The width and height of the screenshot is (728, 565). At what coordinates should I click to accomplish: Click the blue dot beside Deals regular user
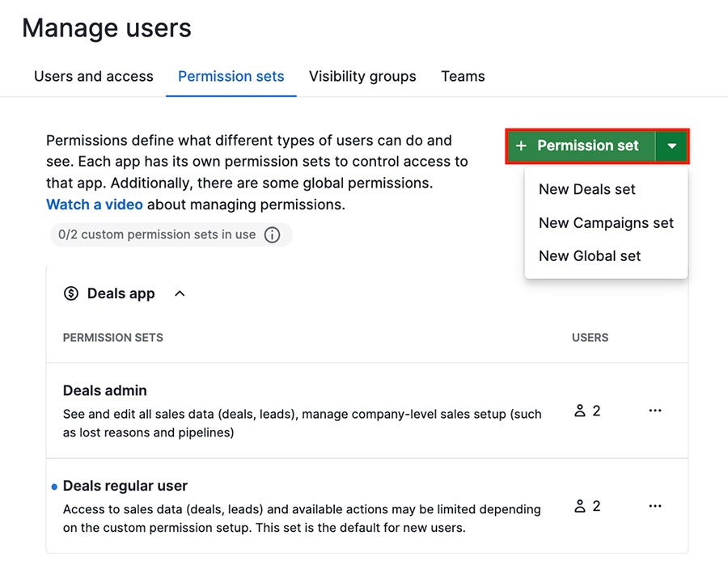click(x=53, y=486)
